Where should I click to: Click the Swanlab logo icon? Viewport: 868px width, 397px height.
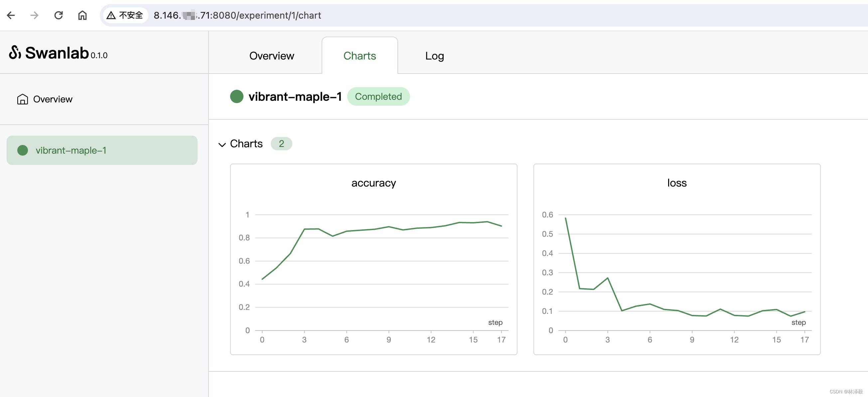point(15,53)
